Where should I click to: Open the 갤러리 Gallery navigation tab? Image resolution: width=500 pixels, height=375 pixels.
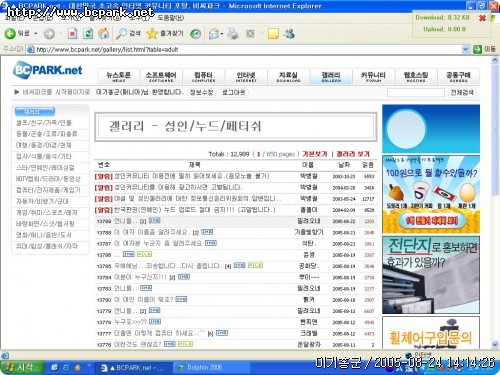click(x=331, y=77)
